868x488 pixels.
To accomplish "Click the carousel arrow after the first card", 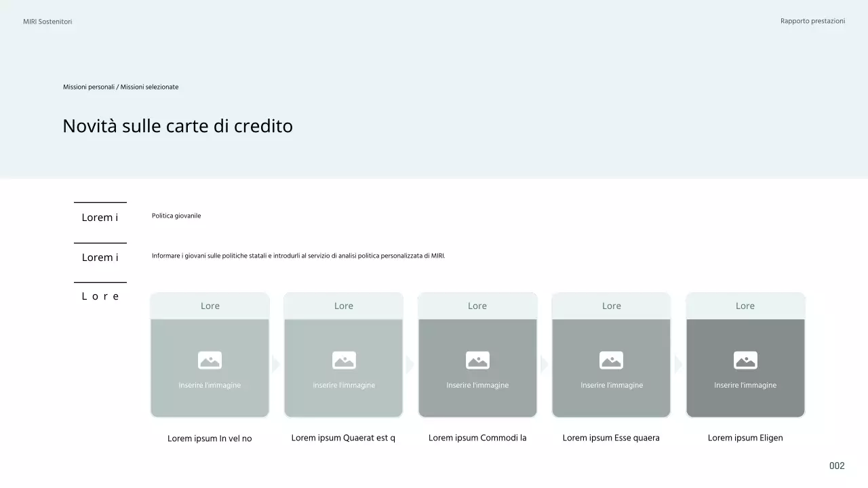I will coord(275,364).
